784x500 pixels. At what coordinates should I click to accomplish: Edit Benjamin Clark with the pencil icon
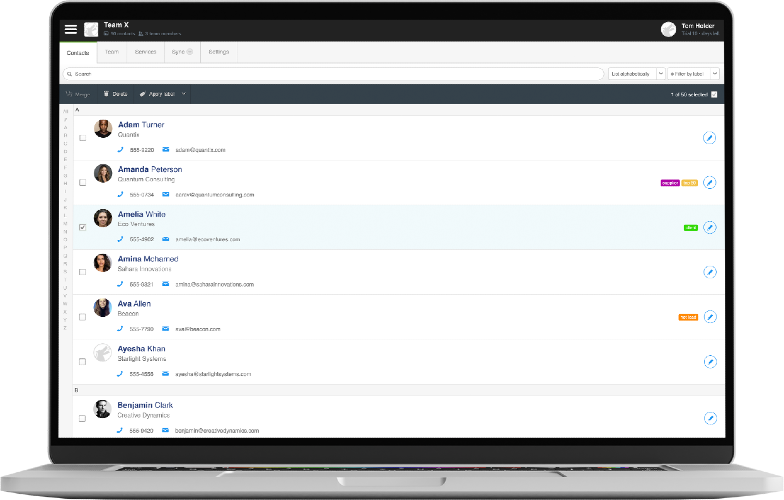pyautogui.click(x=710, y=418)
